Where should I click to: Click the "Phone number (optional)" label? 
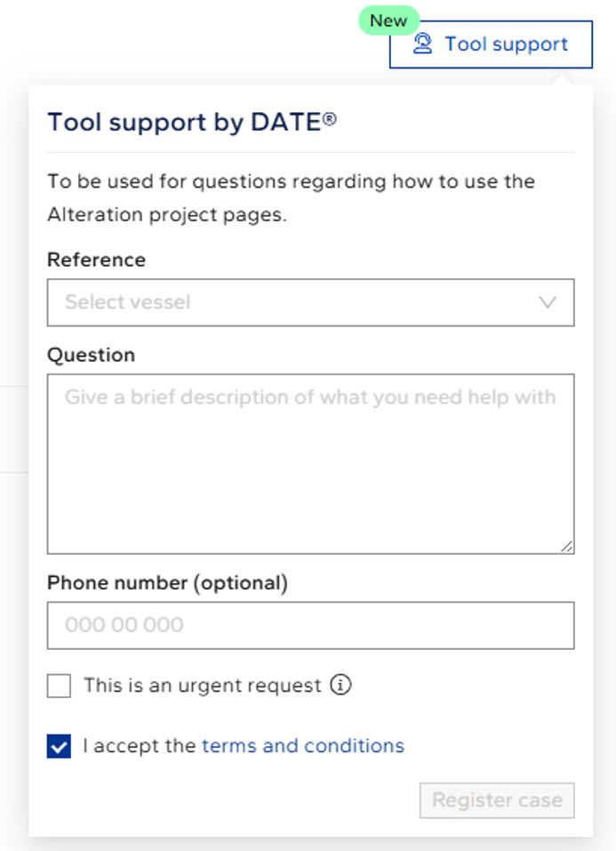click(x=167, y=582)
